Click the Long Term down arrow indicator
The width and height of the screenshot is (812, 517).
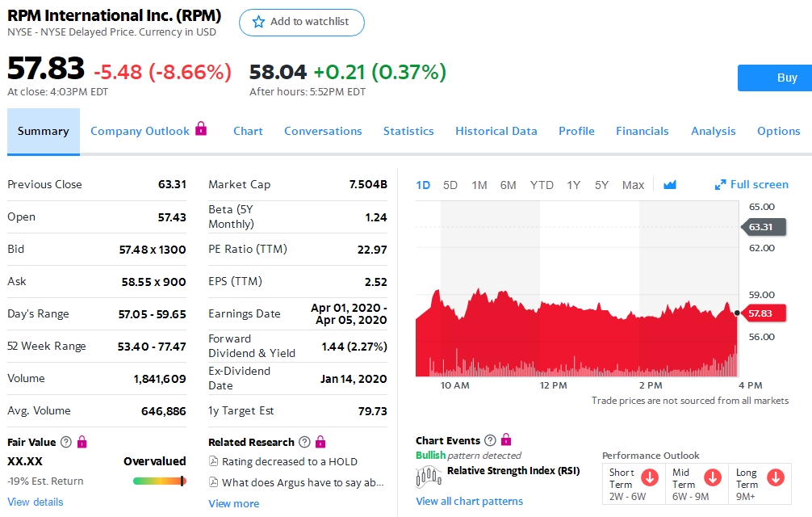(x=776, y=477)
